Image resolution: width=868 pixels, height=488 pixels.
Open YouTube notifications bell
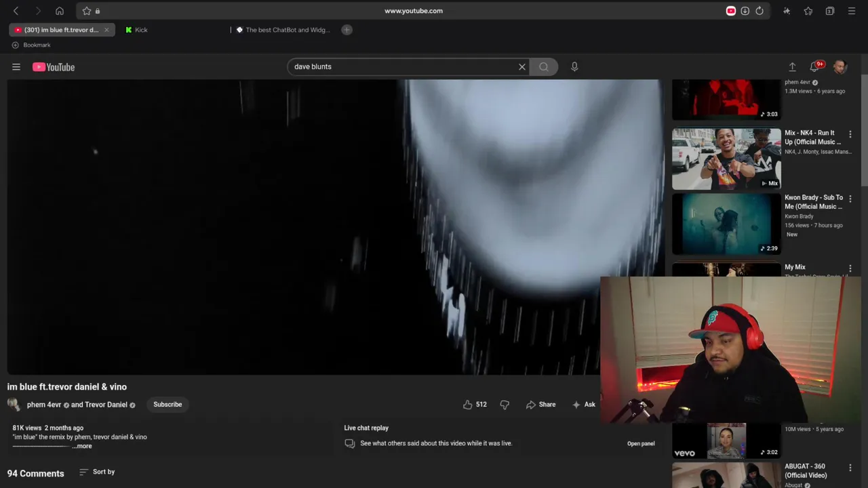pos(815,67)
